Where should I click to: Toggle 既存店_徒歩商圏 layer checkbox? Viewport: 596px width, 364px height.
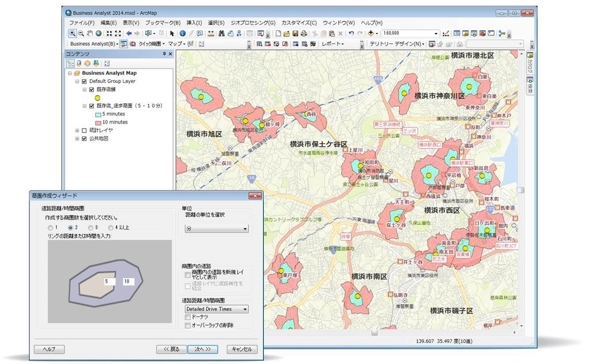tap(92, 106)
